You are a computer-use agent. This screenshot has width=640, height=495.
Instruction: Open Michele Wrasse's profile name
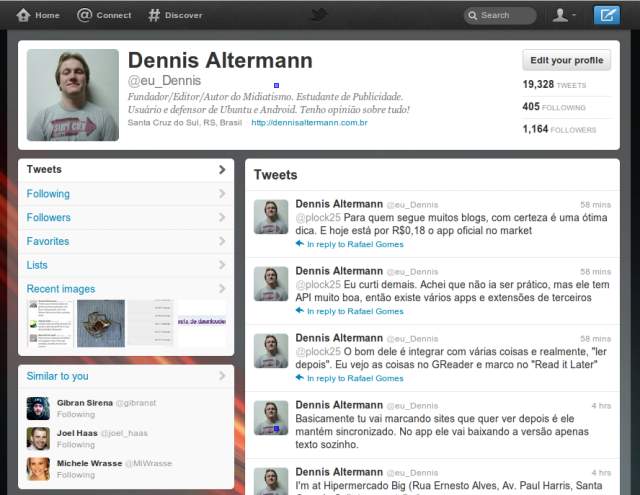pyautogui.click(x=89, y=463)
